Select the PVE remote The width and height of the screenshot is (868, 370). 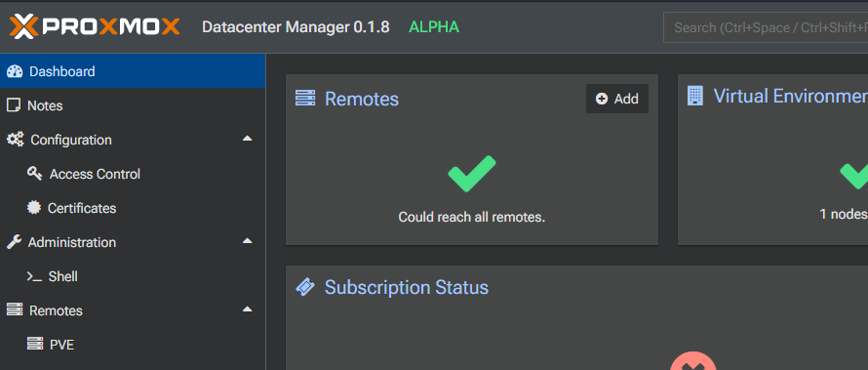(133, 344)
